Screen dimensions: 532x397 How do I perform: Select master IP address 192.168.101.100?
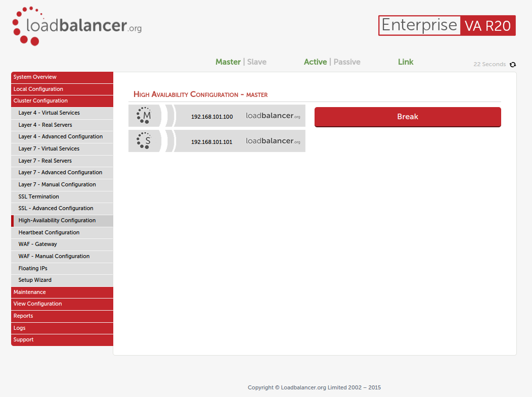212,117
